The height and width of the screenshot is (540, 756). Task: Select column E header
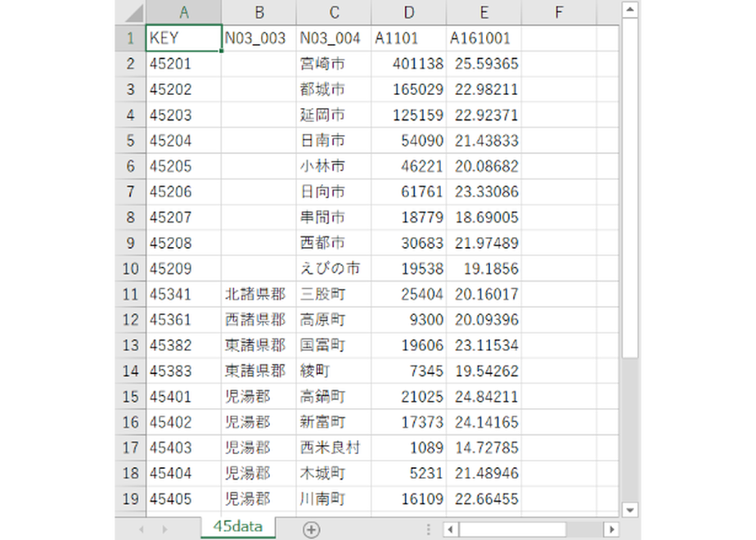pos(484,12)
